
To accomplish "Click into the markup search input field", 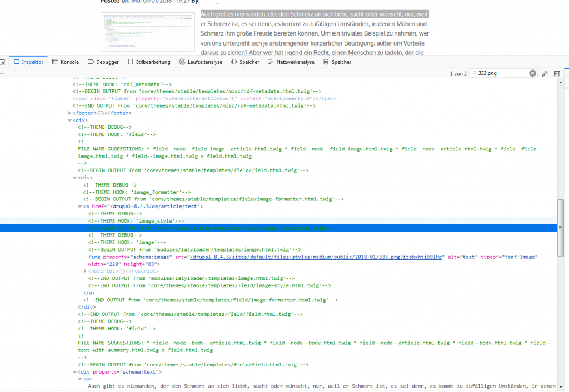I will [500, 73].
